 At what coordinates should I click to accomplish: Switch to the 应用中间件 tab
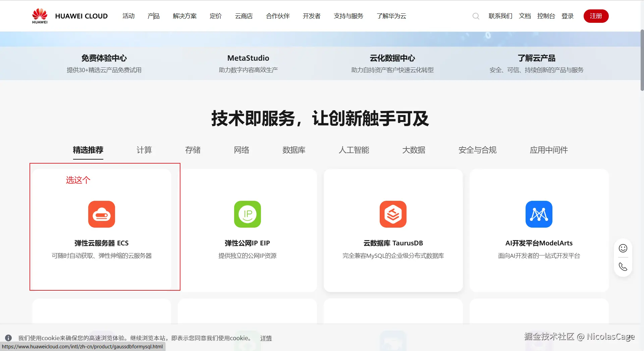pyautogui.click(x=549, y=150)
